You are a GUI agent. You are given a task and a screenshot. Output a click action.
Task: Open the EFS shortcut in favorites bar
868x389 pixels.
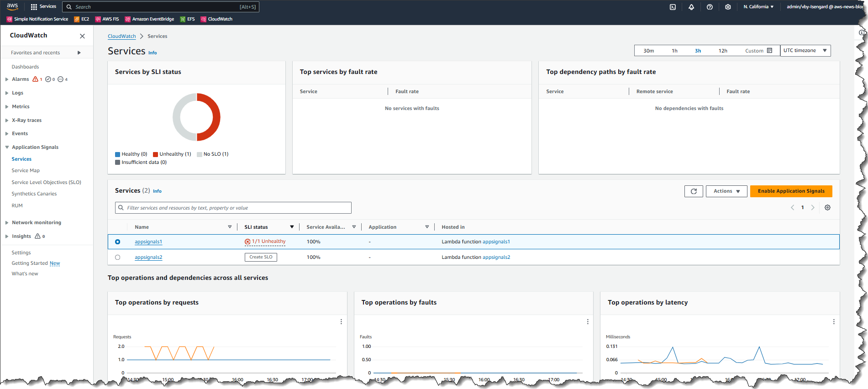(x=187, y=19)
